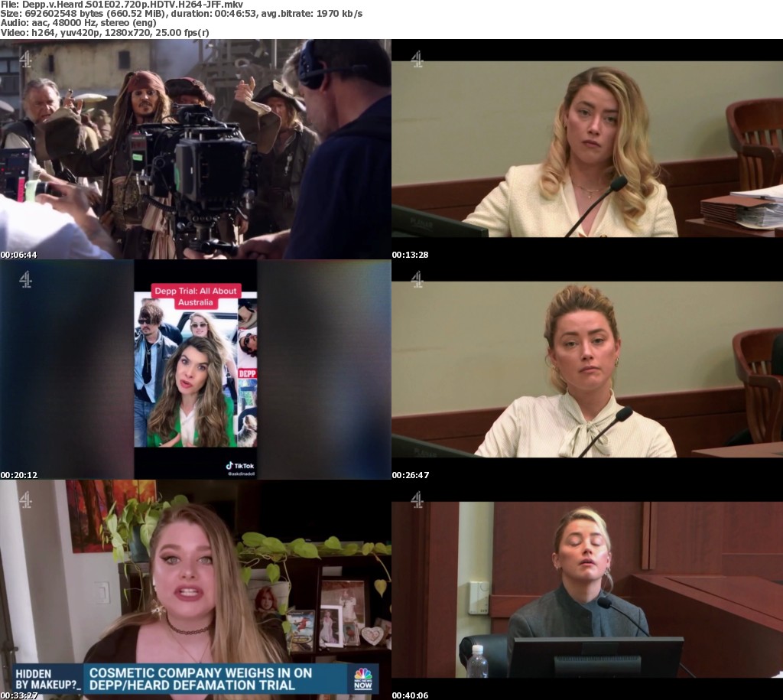
Task: Open the film-set thumbnail at 00:06:44
Action: click(x=195, y=149)
